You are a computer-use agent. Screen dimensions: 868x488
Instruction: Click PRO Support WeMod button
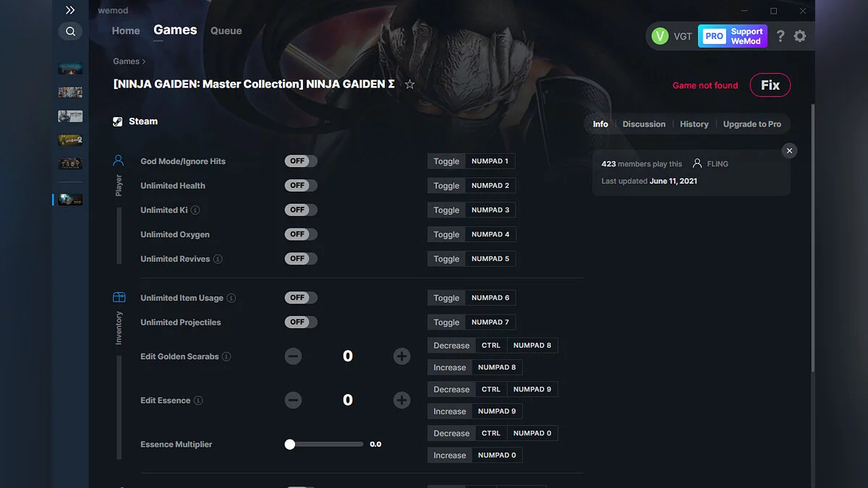tap(733, 36)
